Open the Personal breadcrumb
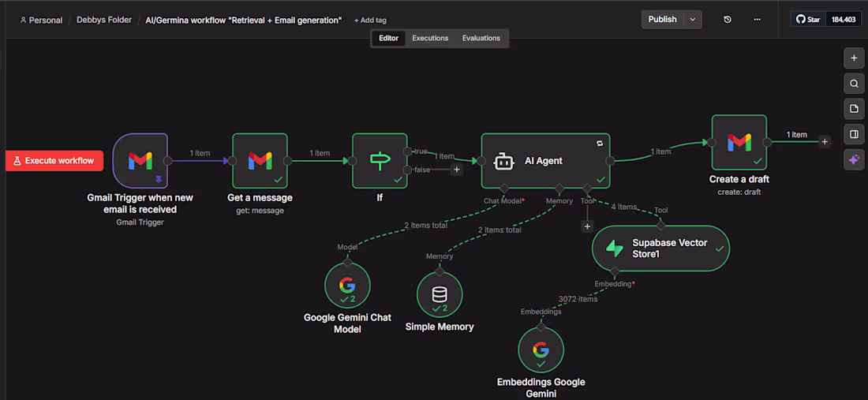 (x=41, y=20)
